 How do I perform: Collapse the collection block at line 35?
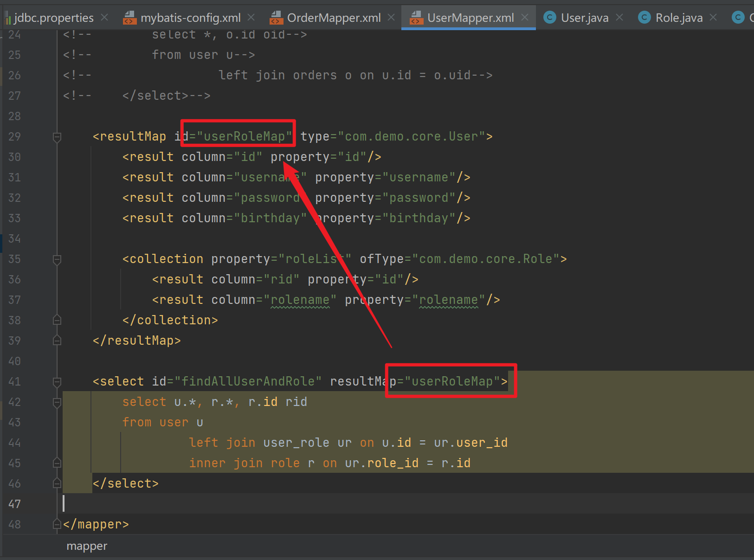(x=57, y=259)
